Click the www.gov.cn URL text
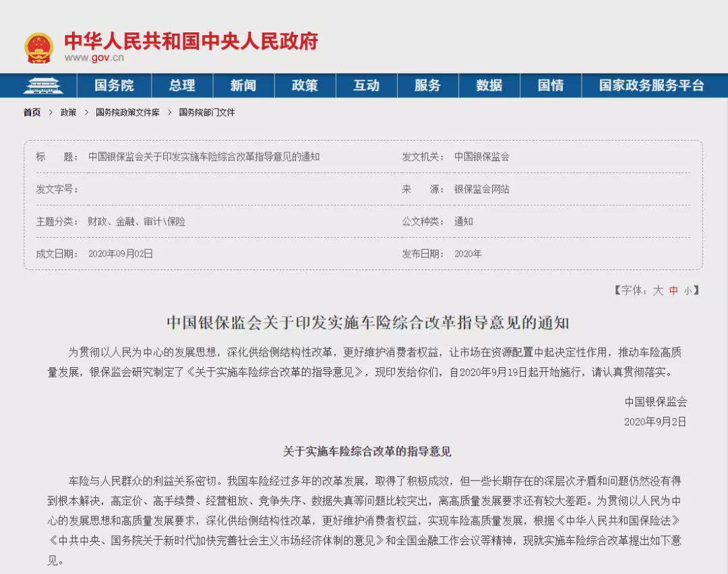The image size is (728, 574). [94, 57]
